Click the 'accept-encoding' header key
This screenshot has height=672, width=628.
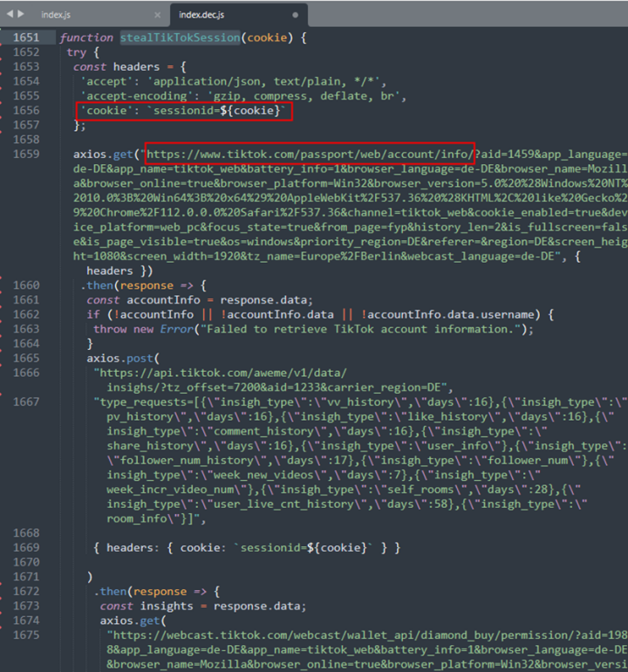137,96
